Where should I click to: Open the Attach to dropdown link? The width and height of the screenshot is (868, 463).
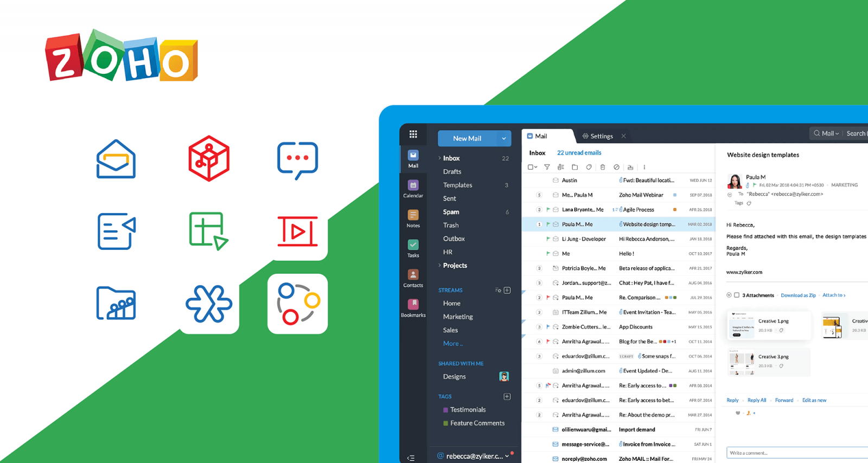(x=834, y=295)
